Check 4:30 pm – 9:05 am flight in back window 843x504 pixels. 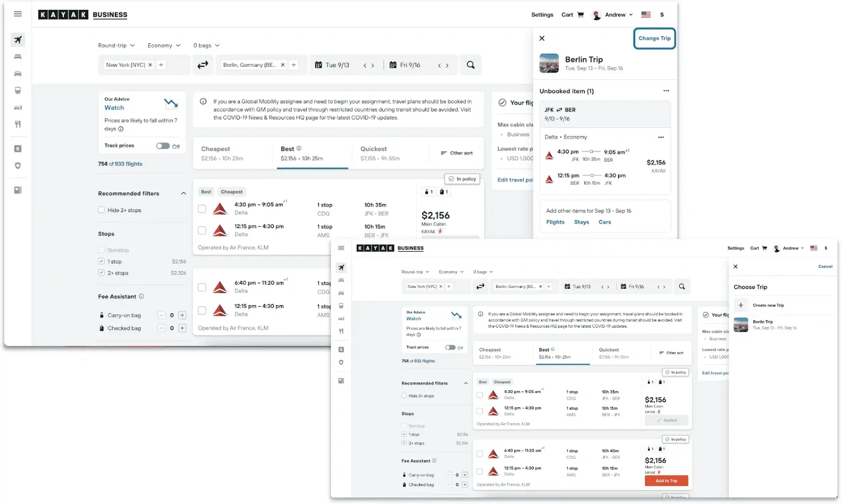202,209
